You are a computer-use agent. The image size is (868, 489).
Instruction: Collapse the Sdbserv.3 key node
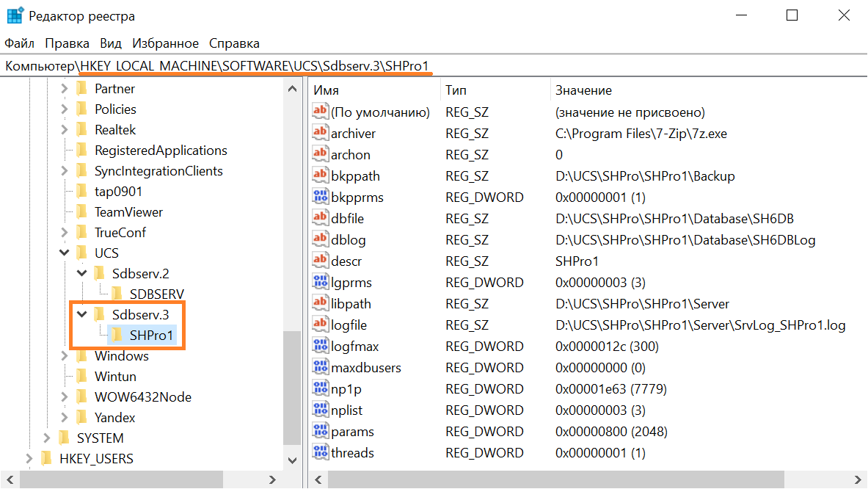pyautogui.click(x=82, y=315)
